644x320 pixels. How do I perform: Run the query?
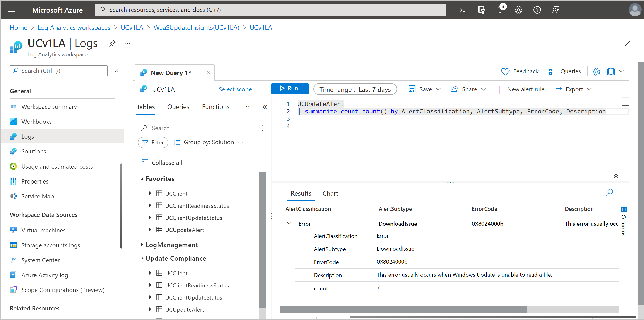point(290,89)
